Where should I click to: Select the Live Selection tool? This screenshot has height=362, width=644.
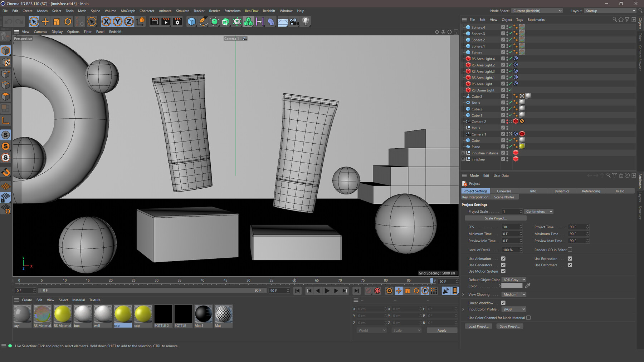click(34, 21)
